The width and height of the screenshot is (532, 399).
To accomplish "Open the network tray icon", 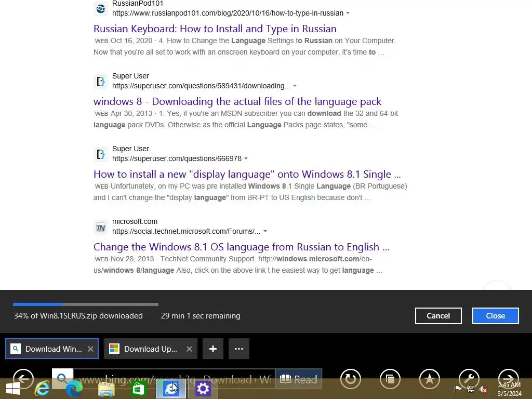I will (471, 389).
